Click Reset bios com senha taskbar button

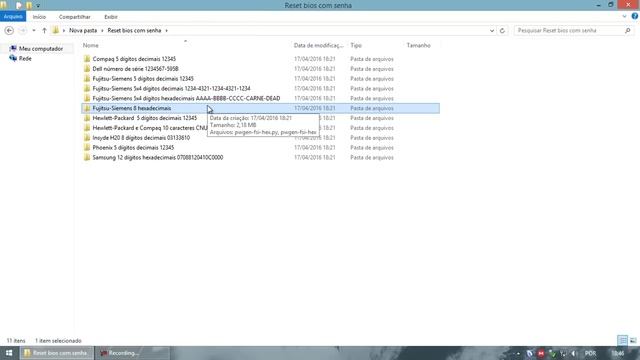pyautogui.click(x=56, y=353)
